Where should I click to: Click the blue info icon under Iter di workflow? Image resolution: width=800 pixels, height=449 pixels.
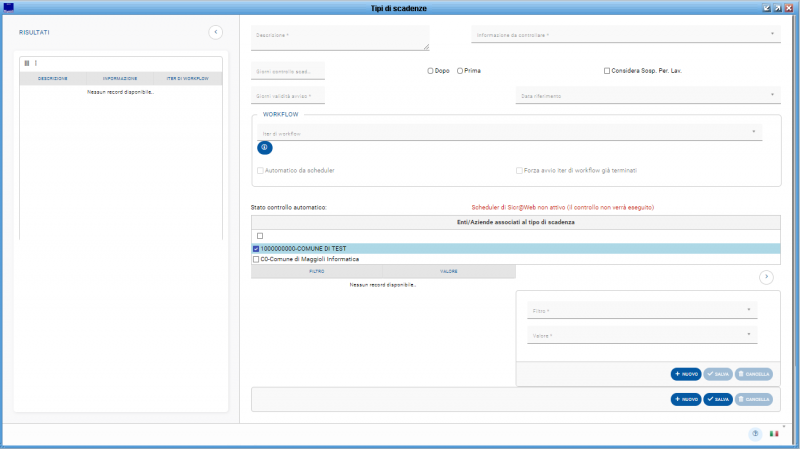[x=264, y=147]
